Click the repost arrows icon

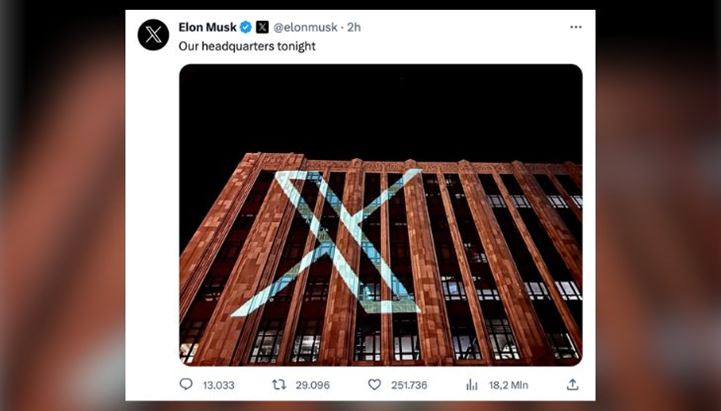pyautogui.click(x=279, y=384)
